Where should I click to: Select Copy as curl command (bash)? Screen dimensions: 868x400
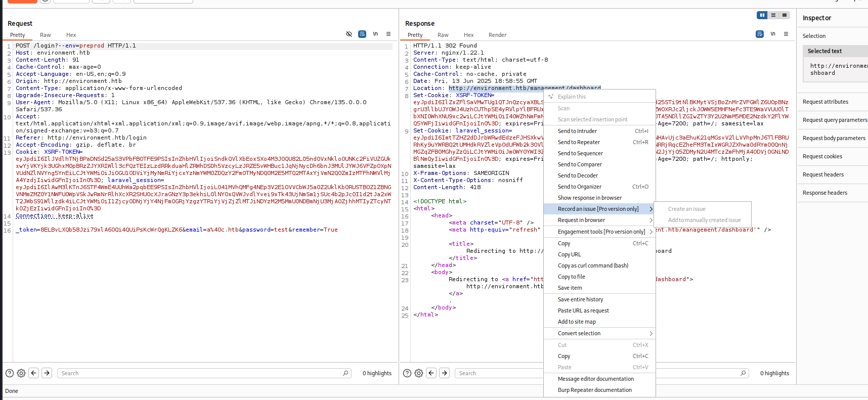(599, 265)
